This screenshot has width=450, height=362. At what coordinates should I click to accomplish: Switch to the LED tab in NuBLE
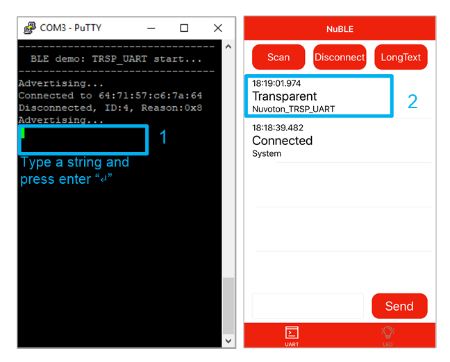[x=388, y=336]
